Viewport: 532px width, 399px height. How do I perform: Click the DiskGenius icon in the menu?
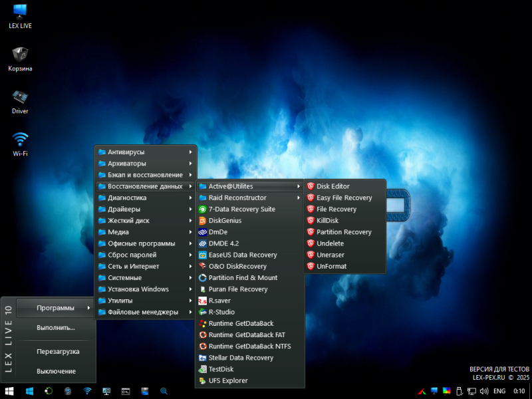203,221
